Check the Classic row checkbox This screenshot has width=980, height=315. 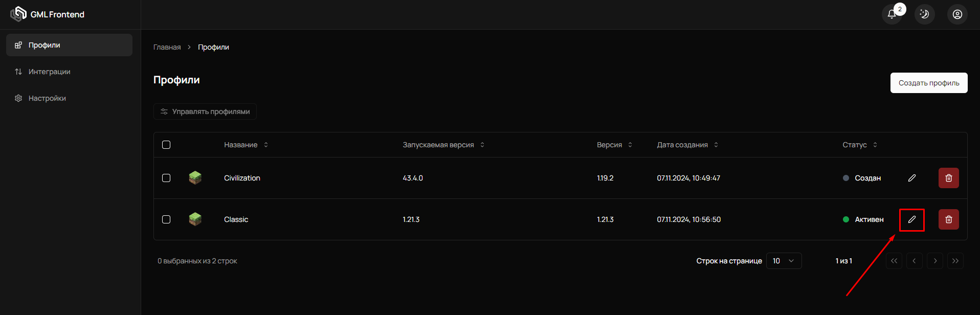pyautogui.click(x=166, y=219)
